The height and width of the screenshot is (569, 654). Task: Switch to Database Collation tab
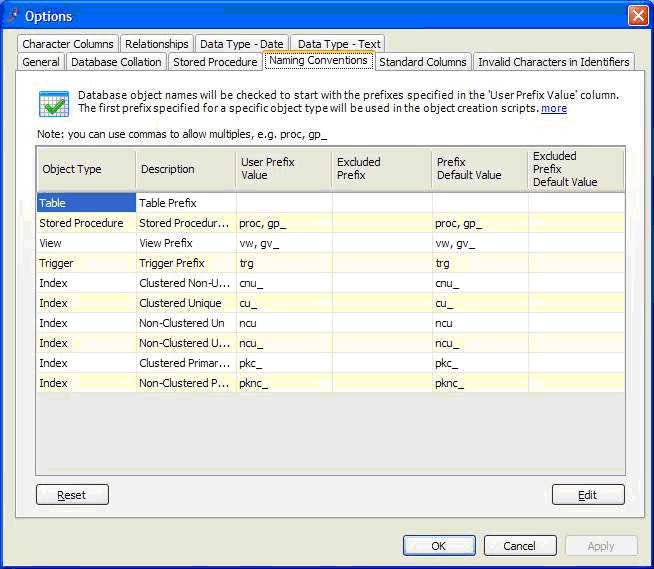point(116,62)
